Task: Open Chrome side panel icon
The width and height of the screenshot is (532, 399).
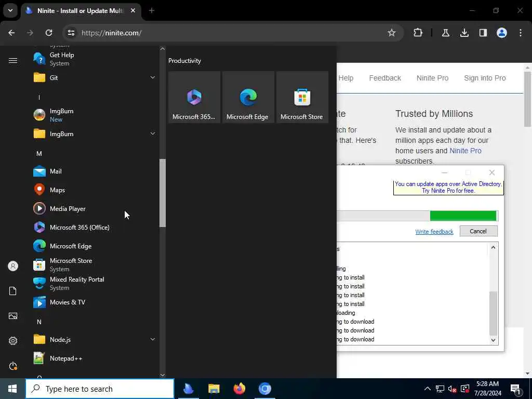Action: click(x=483, y=33)
